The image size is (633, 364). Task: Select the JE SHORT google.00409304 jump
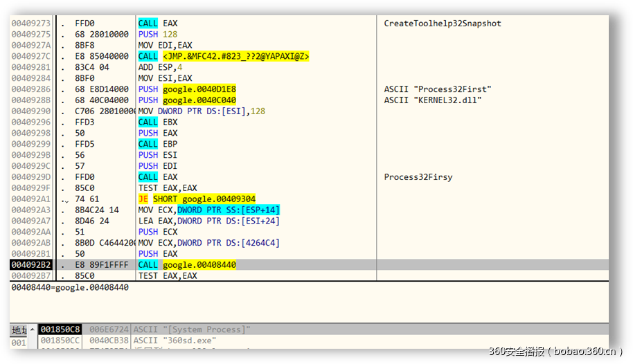click(197, 199)
